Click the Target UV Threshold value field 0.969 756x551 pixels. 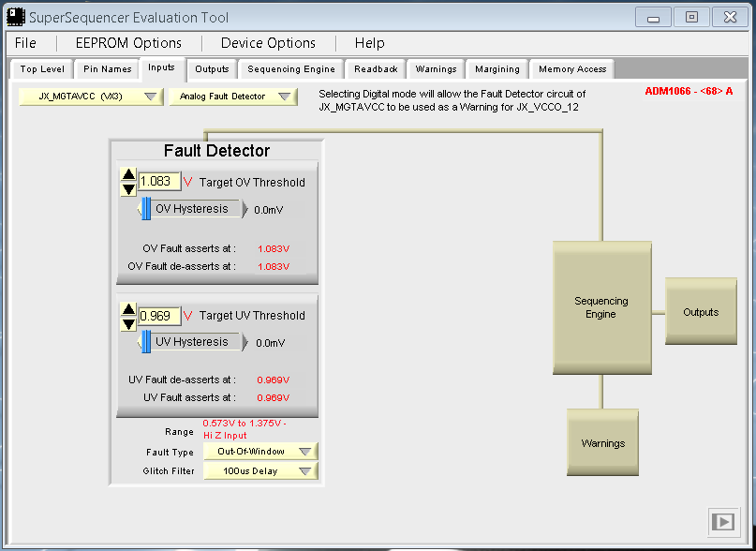coord(159,316)
